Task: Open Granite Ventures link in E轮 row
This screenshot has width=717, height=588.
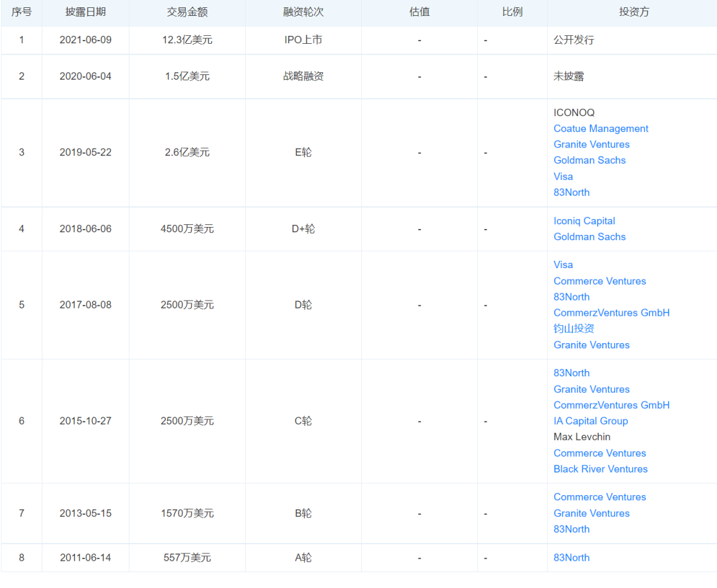Action: [x=592, y=145]
